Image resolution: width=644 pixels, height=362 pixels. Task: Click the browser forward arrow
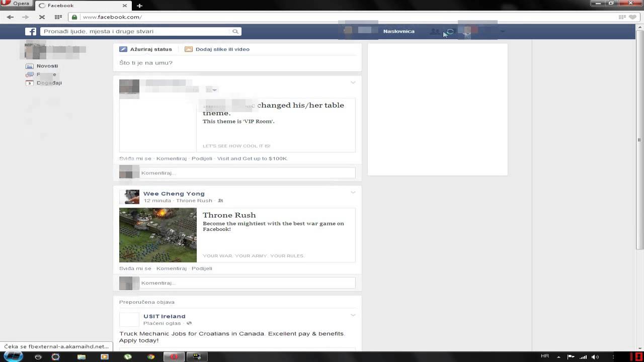26,17
